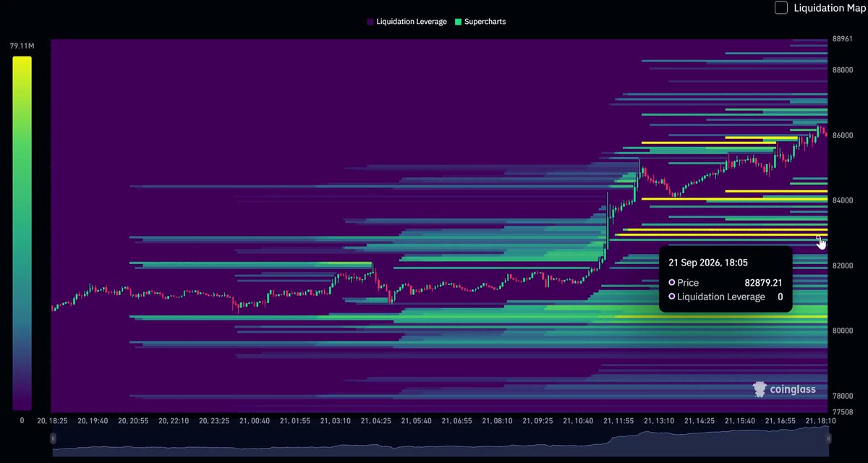
Task: Toggle the Supercharts legend series
Action: tap(480, 22)
